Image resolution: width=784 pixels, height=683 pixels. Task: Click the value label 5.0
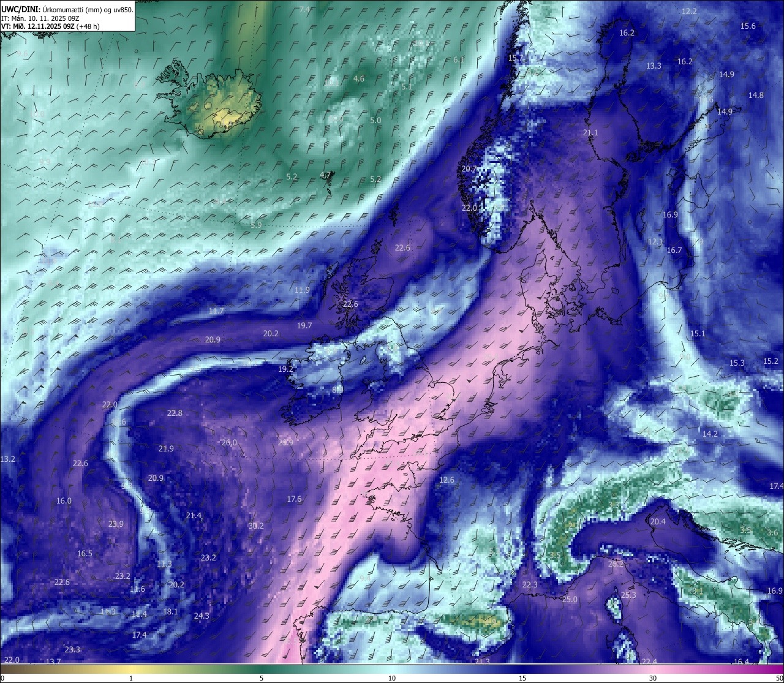pos(375,120)
